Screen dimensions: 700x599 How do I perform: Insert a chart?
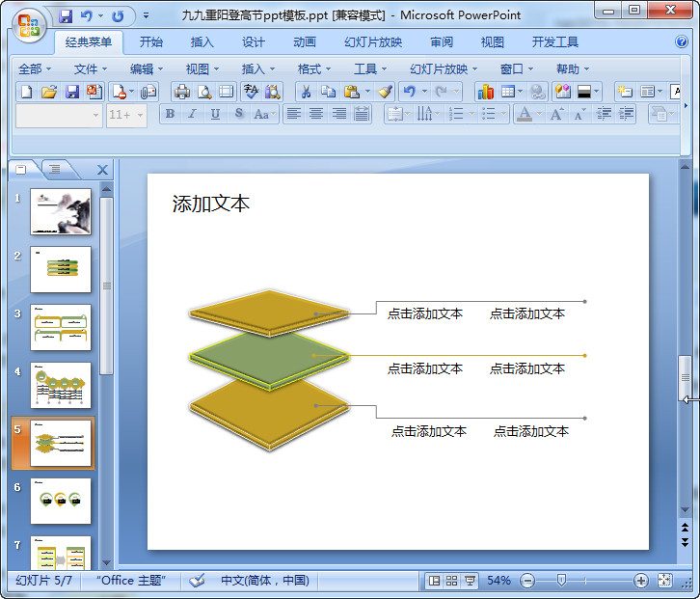tap(485, 92)
